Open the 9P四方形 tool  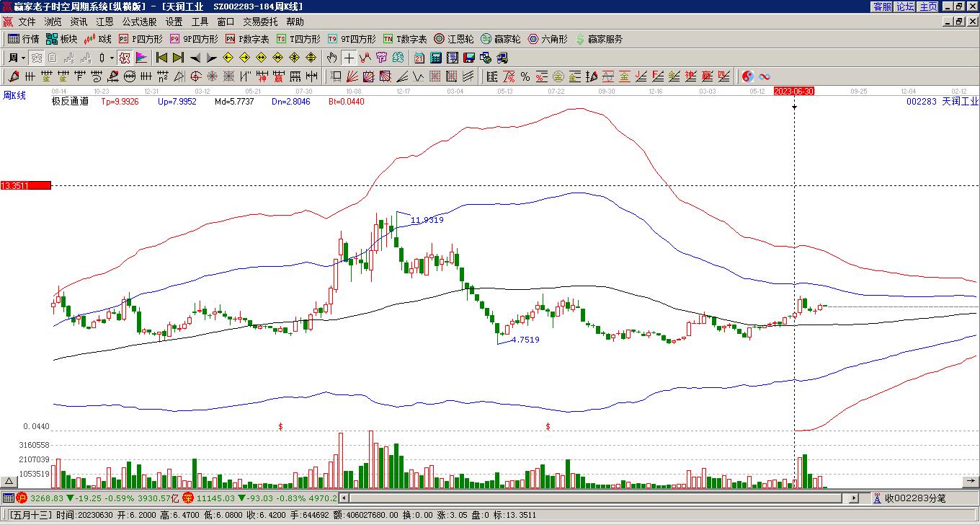point(194,39)
